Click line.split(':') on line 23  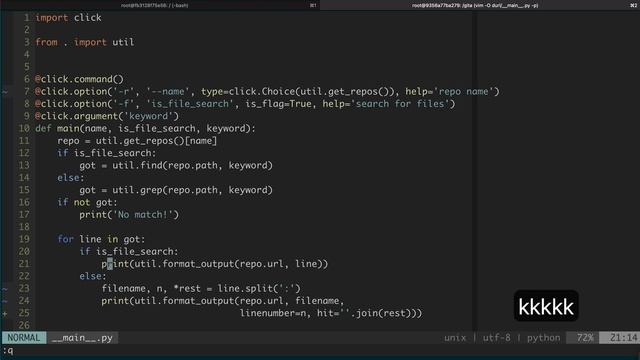coord(259,289)
